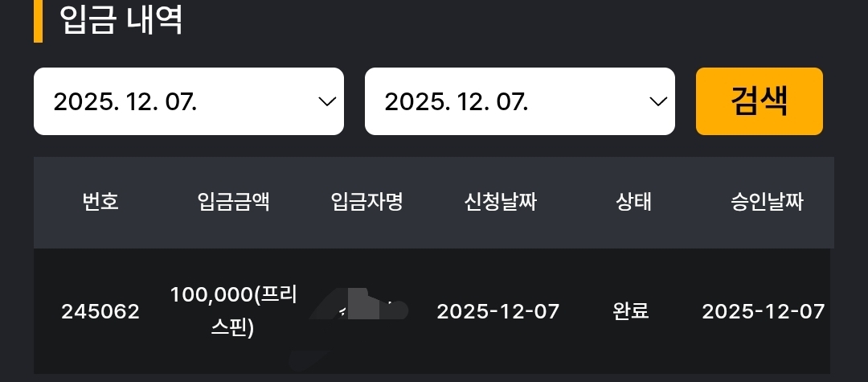Click the 입금자명 column header
The width and height of the screenshot is (868, 382).
pyautogui.click(x=366, y=203)
